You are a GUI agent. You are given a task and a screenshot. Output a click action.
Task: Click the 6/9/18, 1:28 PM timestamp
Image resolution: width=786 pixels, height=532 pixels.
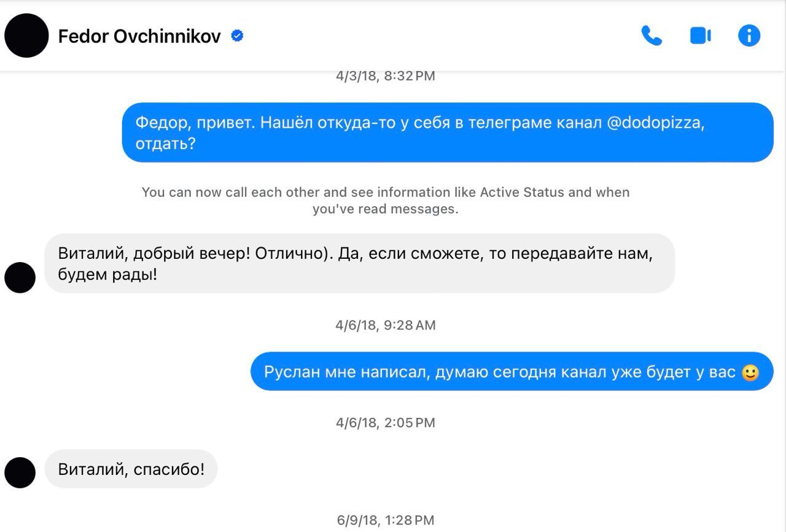pos(386,520)
